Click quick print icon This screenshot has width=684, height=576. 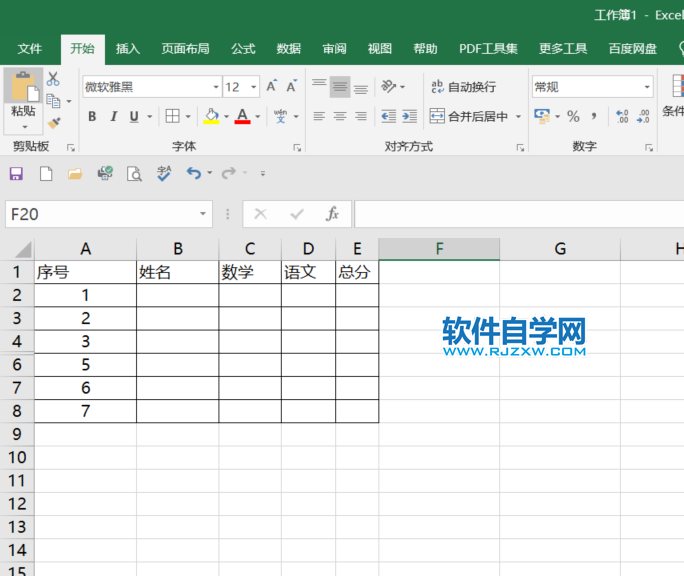pos(105,173)
